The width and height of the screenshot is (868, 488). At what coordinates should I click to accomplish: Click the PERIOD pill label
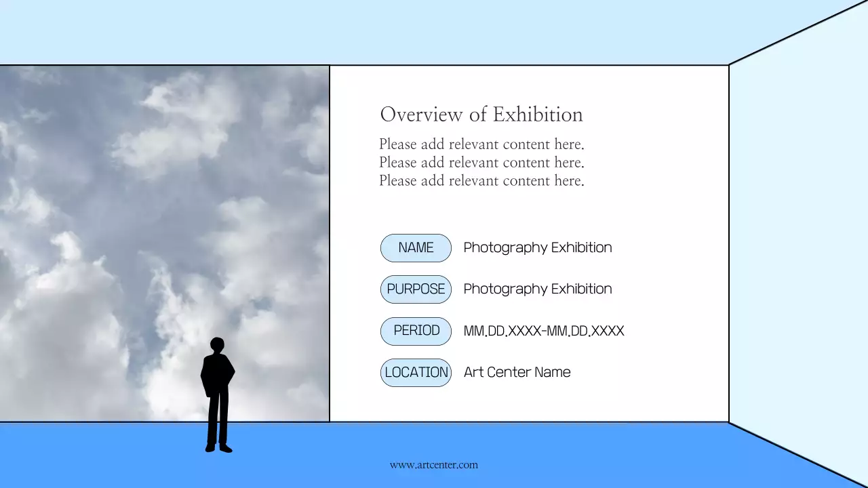click(416, 331)
